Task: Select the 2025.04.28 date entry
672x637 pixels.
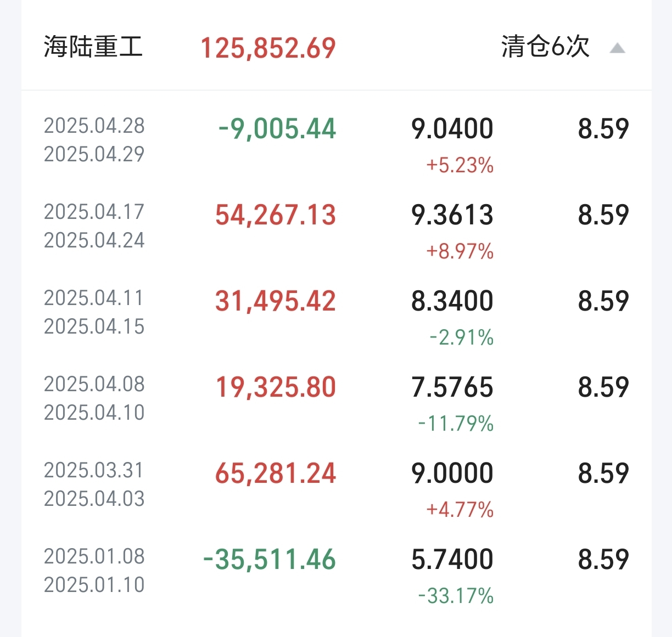Action: pyautogui.click(x=94, y=126)
